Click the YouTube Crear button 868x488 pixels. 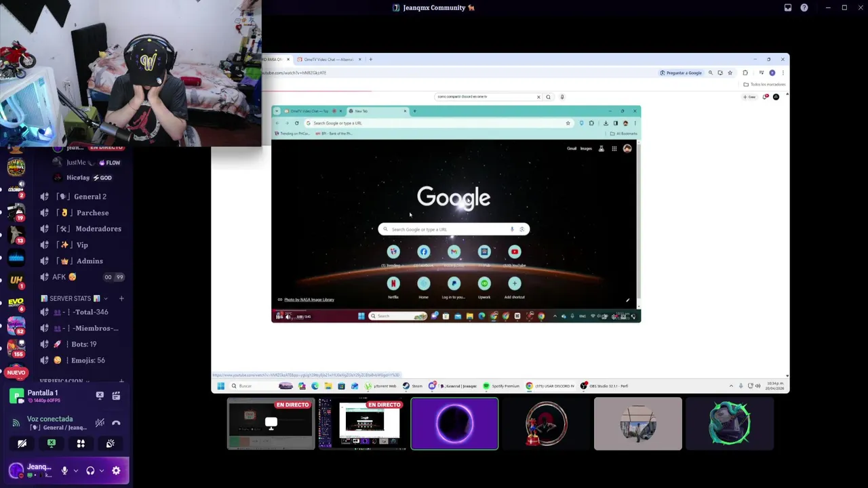click(749, 97)
